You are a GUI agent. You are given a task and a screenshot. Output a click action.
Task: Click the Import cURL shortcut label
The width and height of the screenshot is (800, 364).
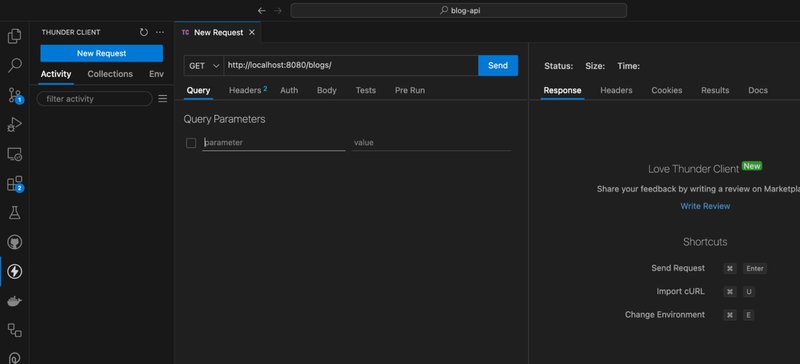tap(681, 292)
